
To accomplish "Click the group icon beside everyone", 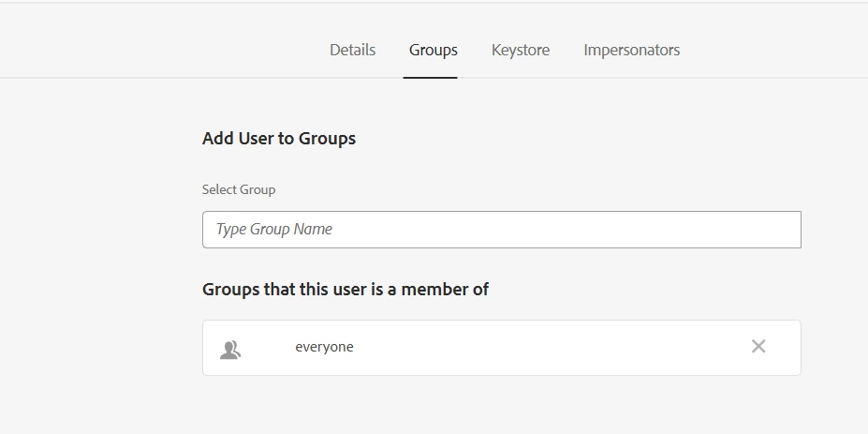I will click(x=230, y=350).
